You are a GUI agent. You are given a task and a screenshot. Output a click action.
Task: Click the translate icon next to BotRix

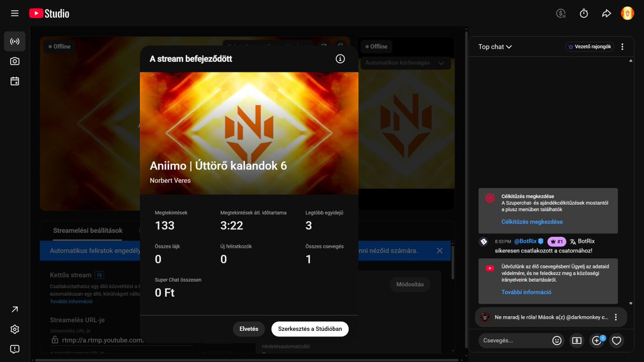573,242
